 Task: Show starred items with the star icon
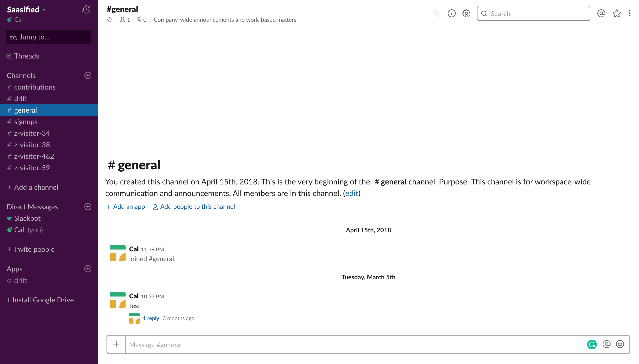617,13
